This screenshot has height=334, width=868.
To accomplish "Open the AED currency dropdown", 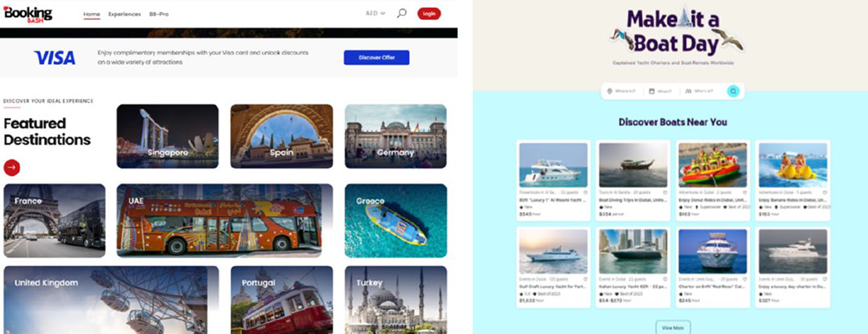I will coord(375,14).
